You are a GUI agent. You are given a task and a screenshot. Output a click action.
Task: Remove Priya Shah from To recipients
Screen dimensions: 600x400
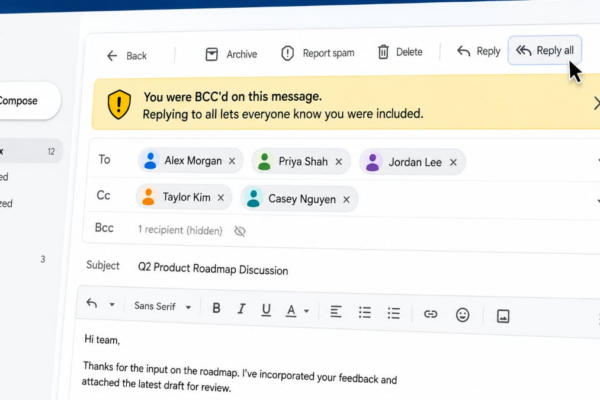point(339,162)
